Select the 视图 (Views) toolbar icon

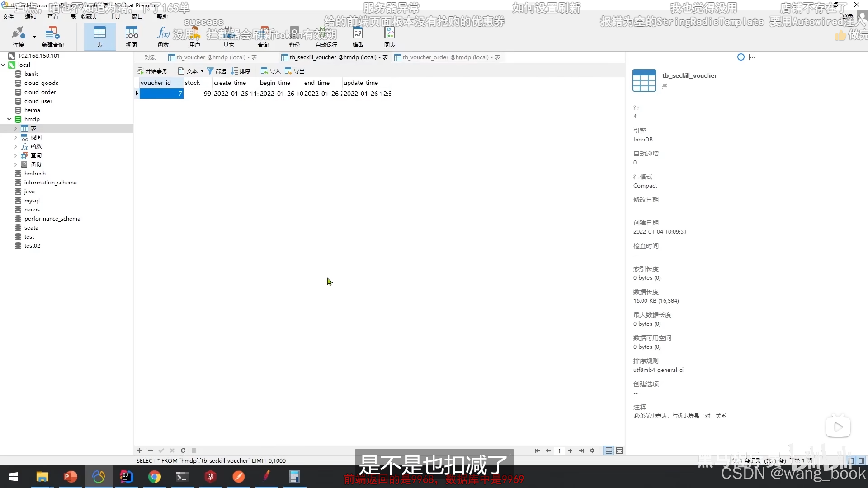coord(131,35)
